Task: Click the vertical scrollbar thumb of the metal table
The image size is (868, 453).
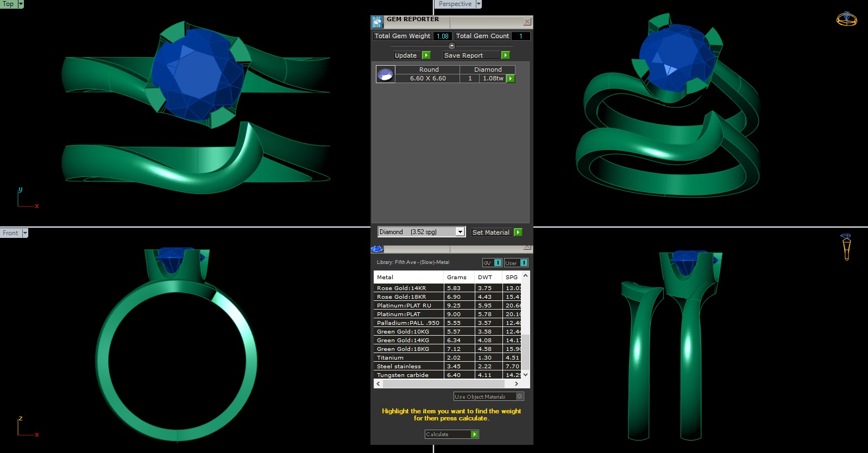Action: coord(525,352)
